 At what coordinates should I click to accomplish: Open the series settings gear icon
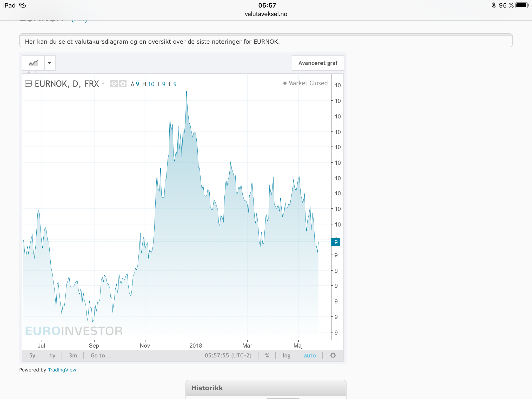coord(123,84)
